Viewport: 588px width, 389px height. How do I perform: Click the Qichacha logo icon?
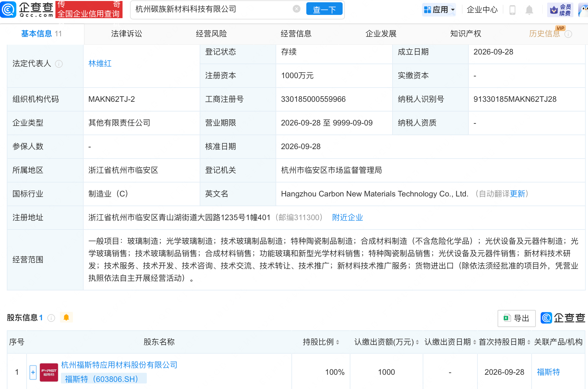[x=8, y=9]
